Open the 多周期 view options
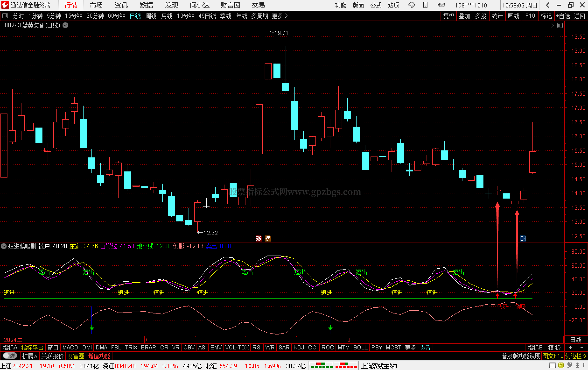Image resolution: width=588 pixels, height=370 pixels. [x=259, y=16]
